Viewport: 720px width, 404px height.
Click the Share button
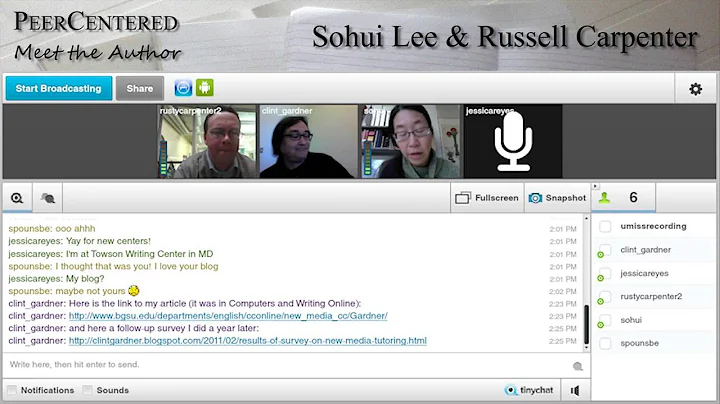(x=140, y=88)
